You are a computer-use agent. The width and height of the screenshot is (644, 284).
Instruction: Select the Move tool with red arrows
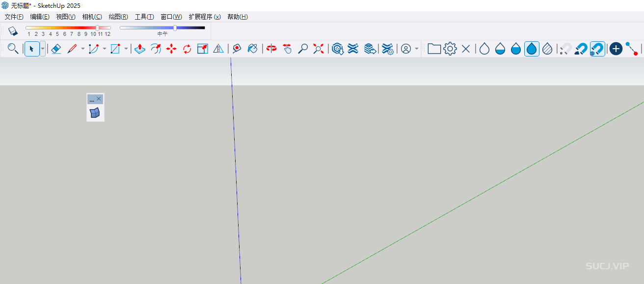171,49
